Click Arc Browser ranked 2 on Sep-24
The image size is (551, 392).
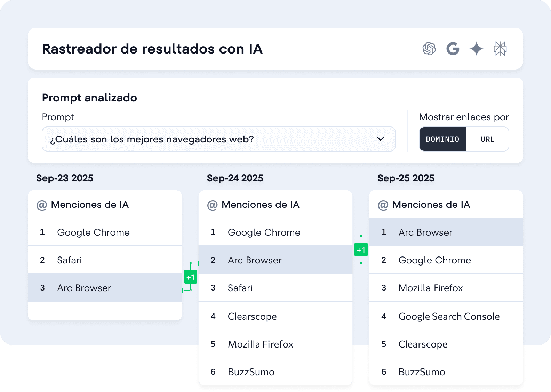[x=255, y=260]
